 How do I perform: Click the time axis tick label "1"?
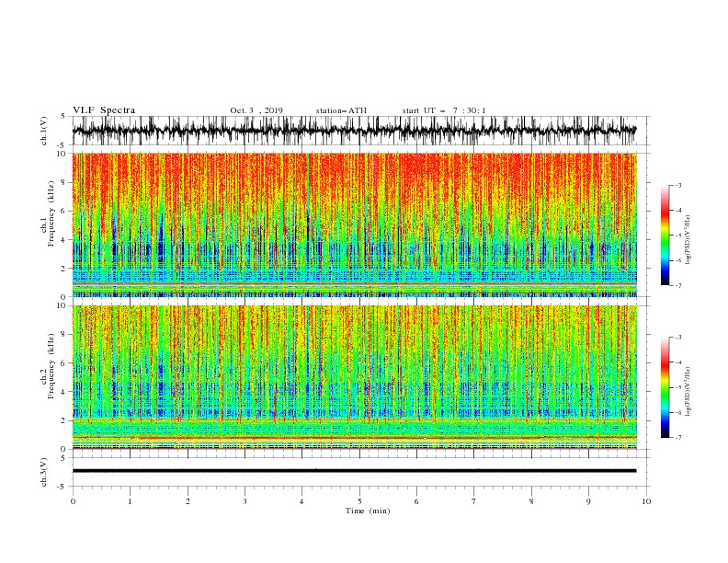130,501
